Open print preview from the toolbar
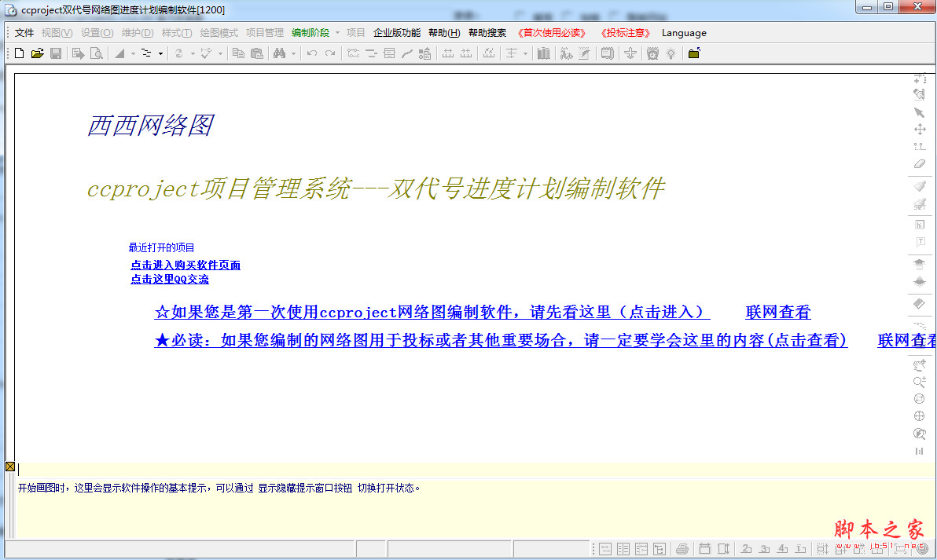 tap(97, 53)
